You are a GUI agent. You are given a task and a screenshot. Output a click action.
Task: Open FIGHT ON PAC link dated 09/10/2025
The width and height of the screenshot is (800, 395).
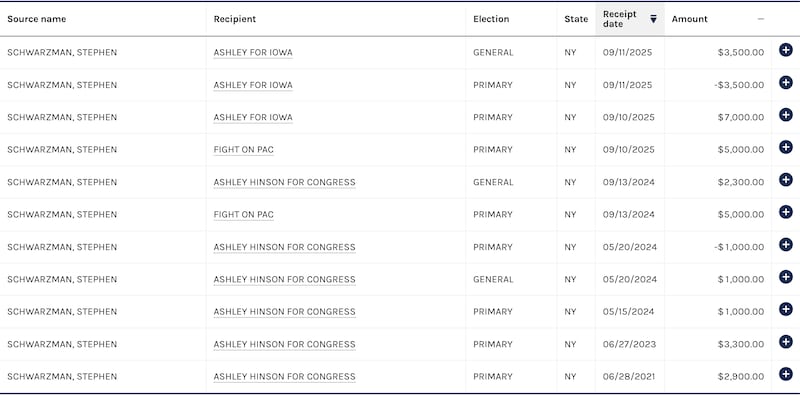click(x=243, y=150)
